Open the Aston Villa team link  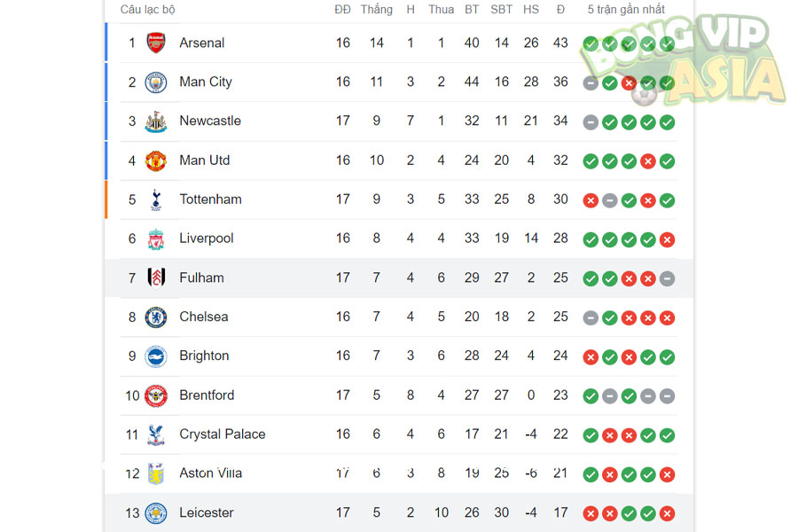point(210,473)
